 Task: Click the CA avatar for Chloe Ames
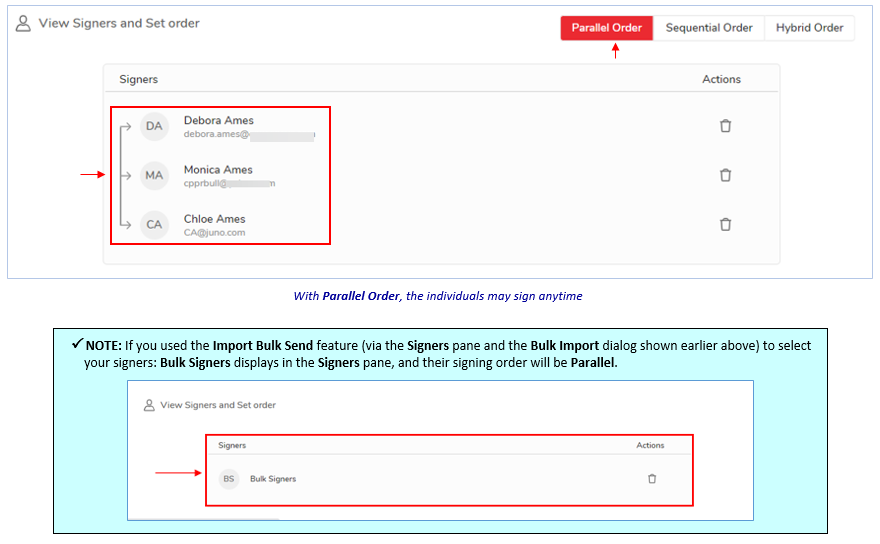[154, 224]
